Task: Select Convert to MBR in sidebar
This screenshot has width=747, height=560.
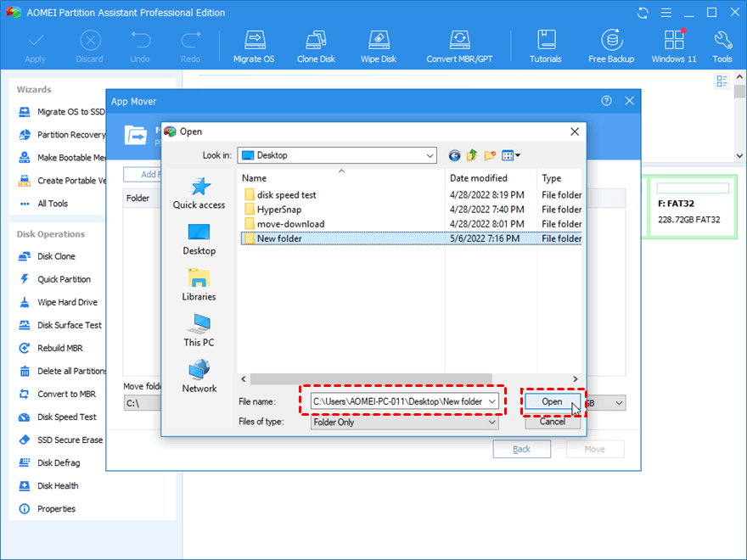Action: [57, 394]
